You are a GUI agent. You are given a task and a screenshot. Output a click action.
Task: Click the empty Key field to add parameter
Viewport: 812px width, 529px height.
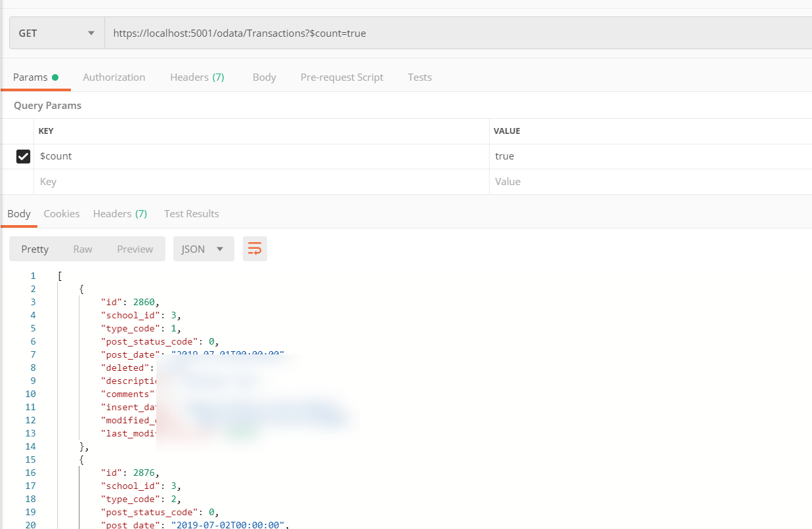[x=197, y=182]
